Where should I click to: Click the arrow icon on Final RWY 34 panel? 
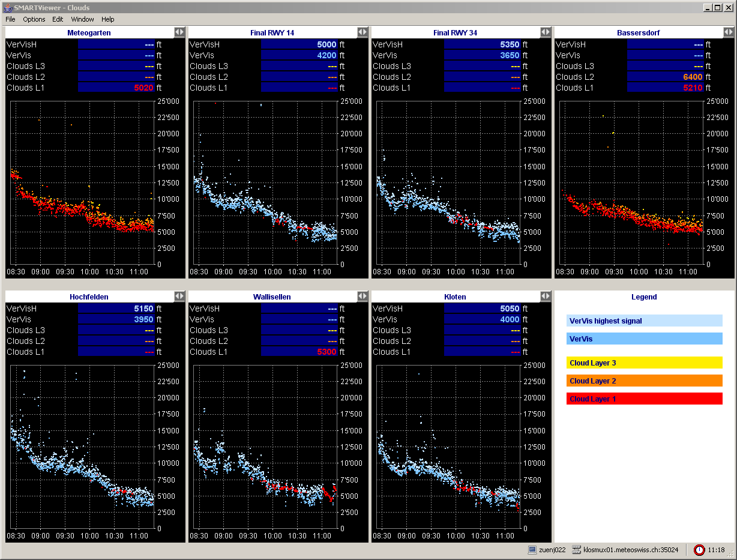pos(545,32)
